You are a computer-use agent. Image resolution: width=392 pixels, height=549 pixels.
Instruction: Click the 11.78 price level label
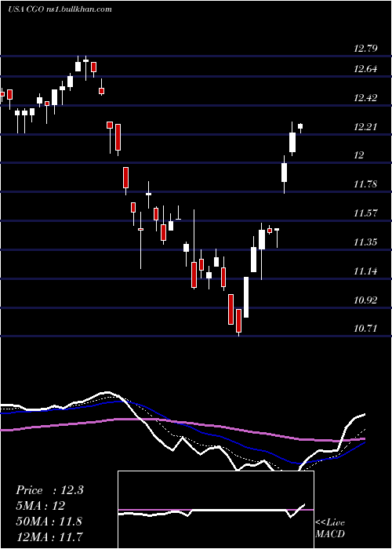pos(365,184)
